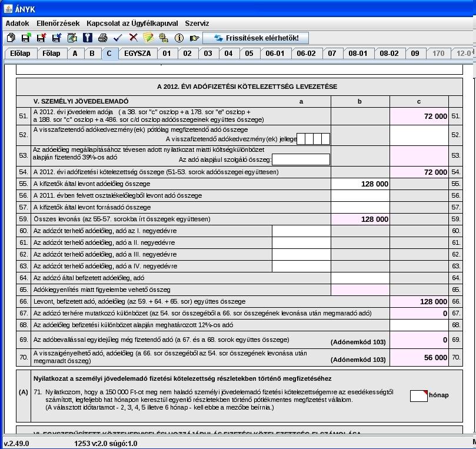Select the 06-01 tab
The width and height of the screenshot is (476, 449).
pos(275,54)
